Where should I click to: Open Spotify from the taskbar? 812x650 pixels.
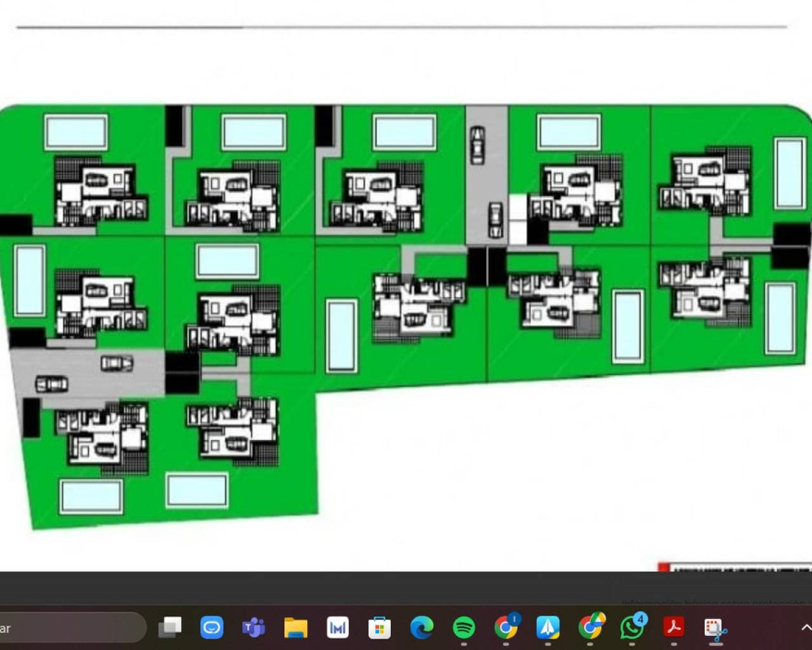pos(464,628)
